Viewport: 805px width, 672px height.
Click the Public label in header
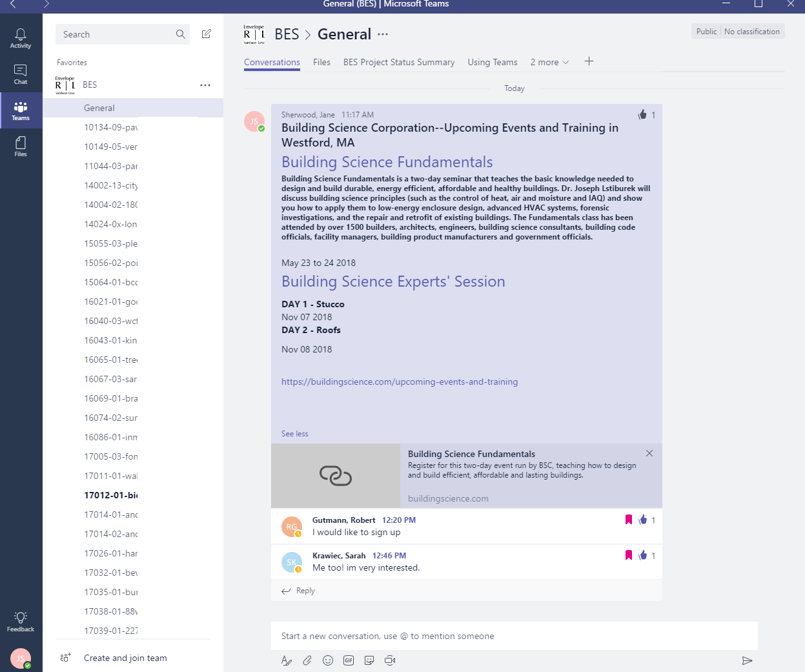[706, 32]
